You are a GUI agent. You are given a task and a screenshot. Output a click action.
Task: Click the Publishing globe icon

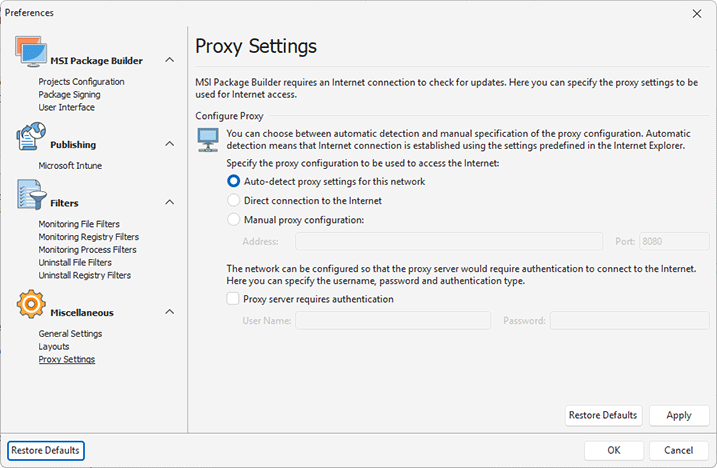[31, 138]
